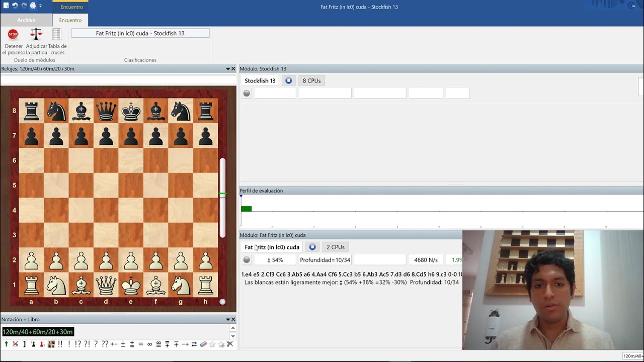Click the green bar in Perfil de evaluación

click(x=246, y=209)
